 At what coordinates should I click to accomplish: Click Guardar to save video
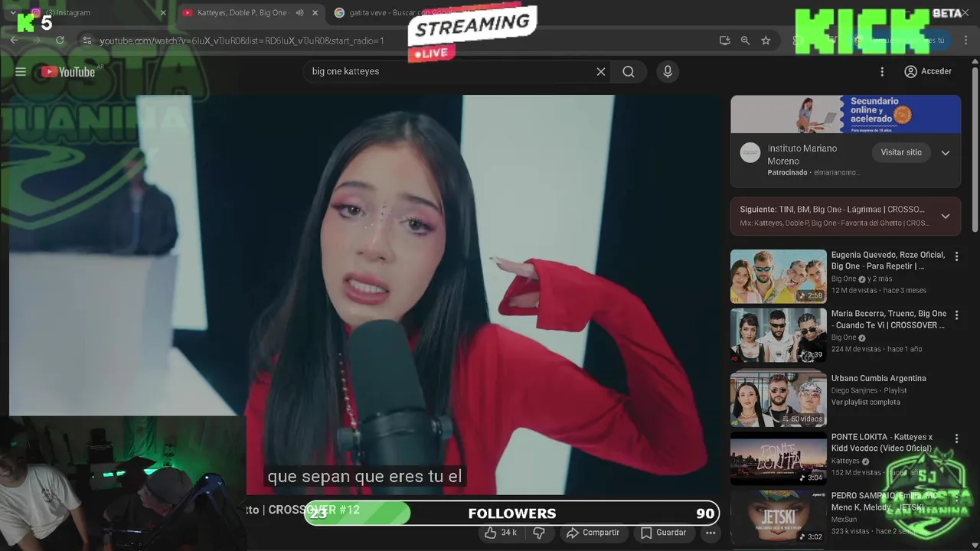pos(663,533)
